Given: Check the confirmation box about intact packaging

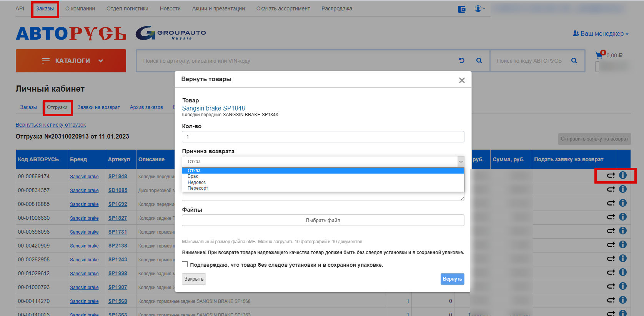Looking at the screenshot, I should pos(185,264).
